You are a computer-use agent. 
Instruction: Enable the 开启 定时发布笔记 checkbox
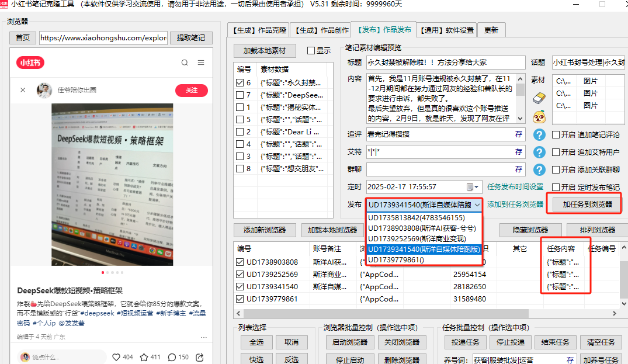tap(556, 187)
